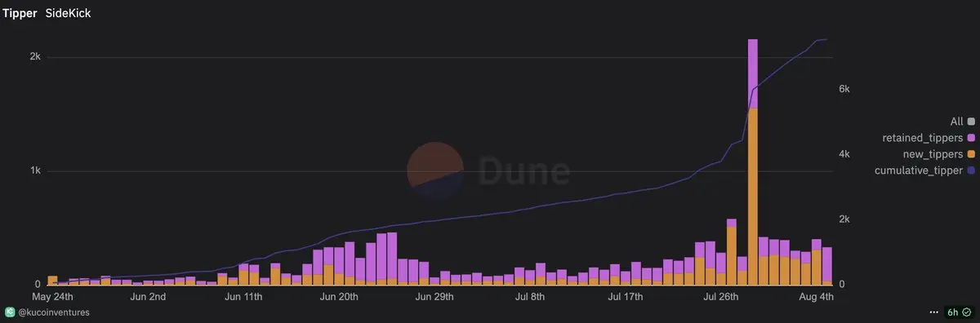This screenshot has width=980, height=323.
Task: Click the Jun 29th x-axis label
Action: (x=434, y=296)
